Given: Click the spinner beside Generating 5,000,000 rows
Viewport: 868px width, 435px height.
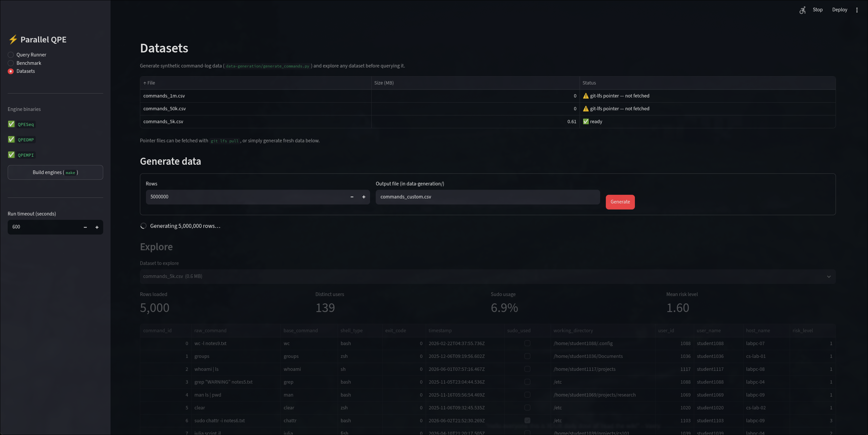Looking at the screenshot, I should pyautogui.click(x=144, y=226).
